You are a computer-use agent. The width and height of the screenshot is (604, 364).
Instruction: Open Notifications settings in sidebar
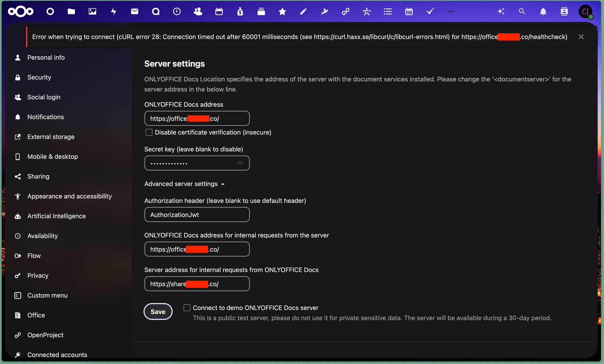[46, 117]
